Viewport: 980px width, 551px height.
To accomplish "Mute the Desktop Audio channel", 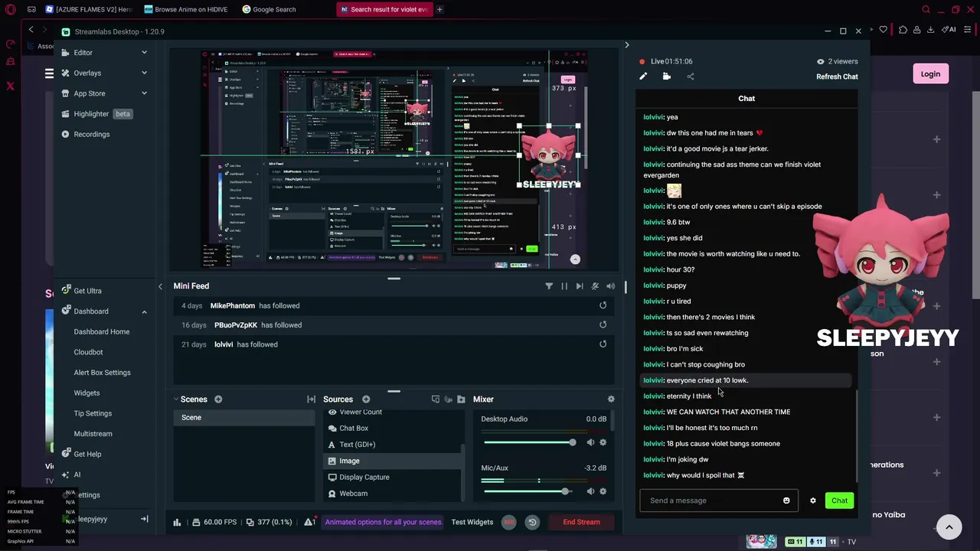I will (x=590, y=442).
